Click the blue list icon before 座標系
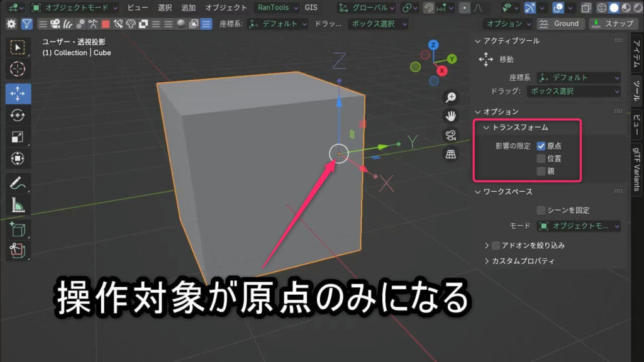 [x=206, y=24]
